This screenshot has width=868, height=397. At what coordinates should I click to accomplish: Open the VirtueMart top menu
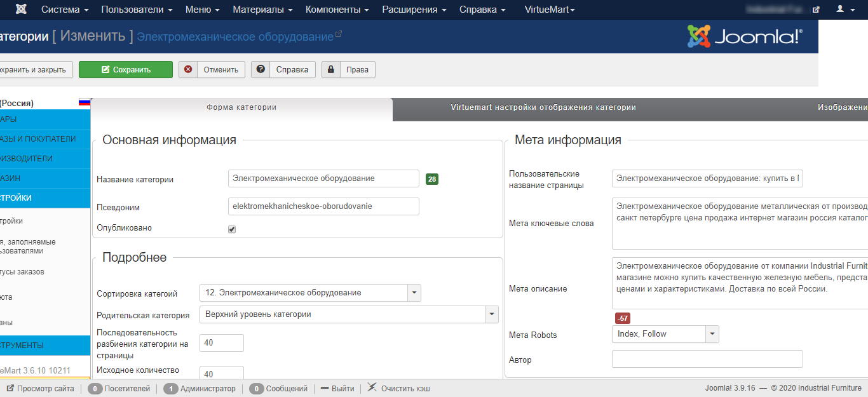(550, 10)
